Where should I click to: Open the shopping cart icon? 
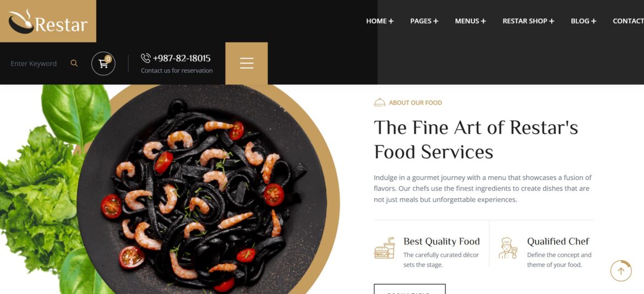pos(103,64)
